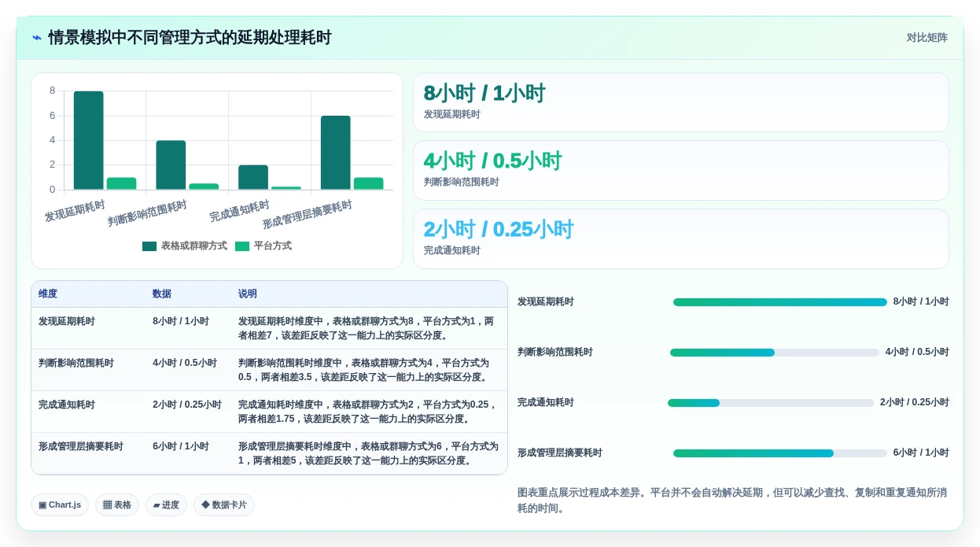This screenshot has height=547, width=980.
Task: Click the dark bar for 形成管理层摘要耗时
Action: click(x=336, y=153)
